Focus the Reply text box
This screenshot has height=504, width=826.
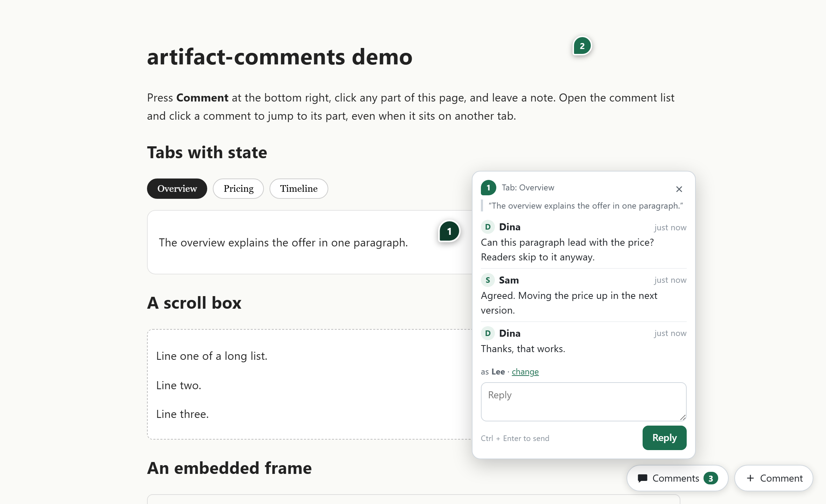coord(583,401)
